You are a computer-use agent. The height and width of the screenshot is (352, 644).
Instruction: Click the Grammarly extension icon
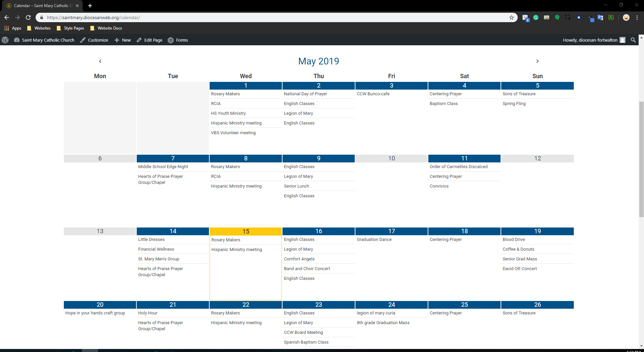point(536,17)
